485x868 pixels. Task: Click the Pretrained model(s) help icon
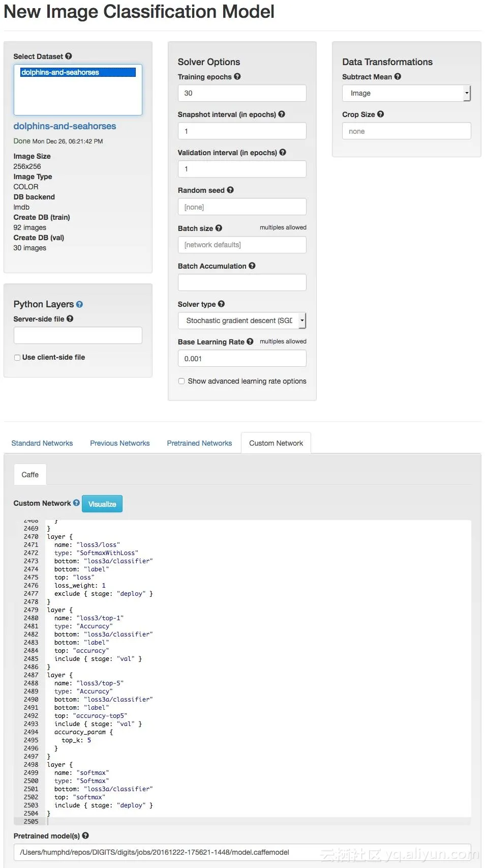(85, 835)
